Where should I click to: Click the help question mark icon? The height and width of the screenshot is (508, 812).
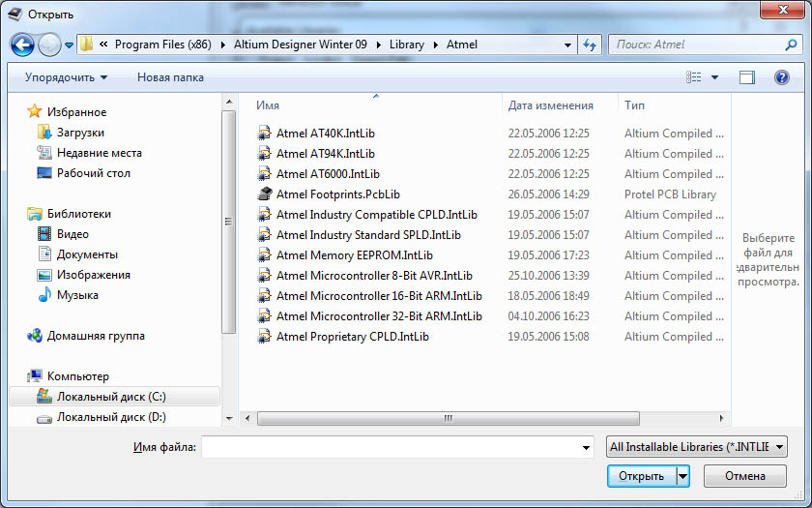click(781, 77)
